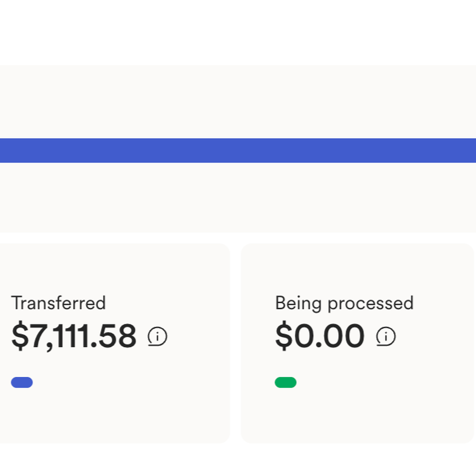This screenshot has height=476, width=476.
Task: Click empty space above the Transferred label in its card
Action: (115, 269)
